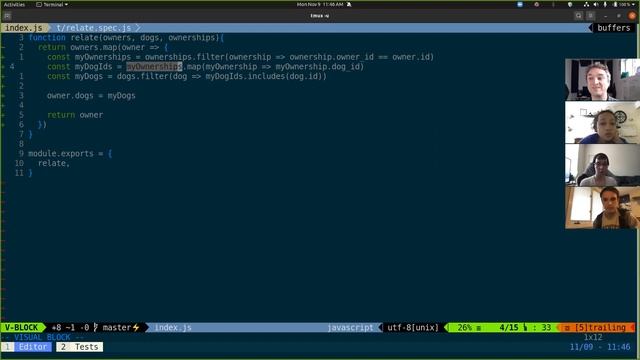Click the owner.dogs = myDogs line
The width and height of the screenshot is (640, 360).
91,96
